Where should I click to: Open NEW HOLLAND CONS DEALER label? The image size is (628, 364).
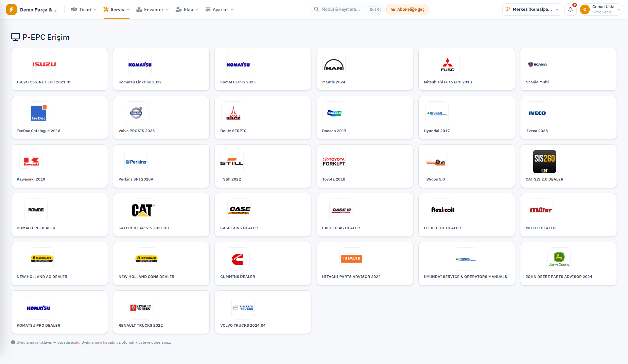tap(147, 277)
